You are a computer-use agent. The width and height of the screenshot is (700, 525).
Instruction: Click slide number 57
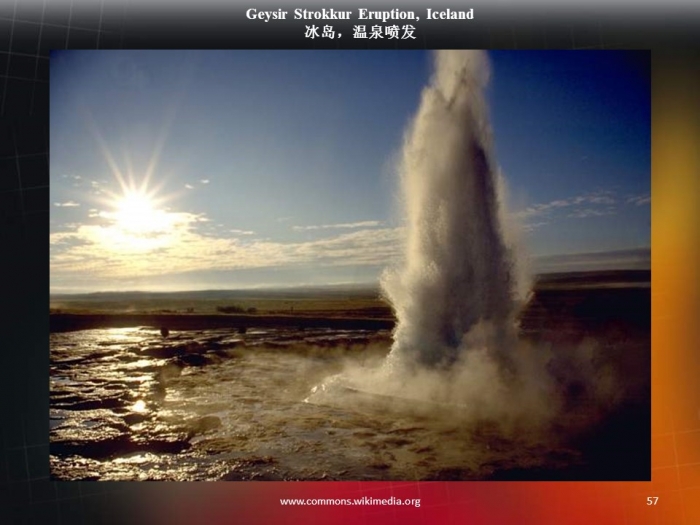tap(652, 501)
